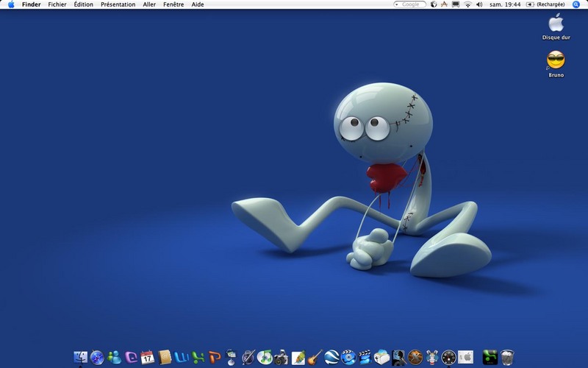Launch Microsoft Entourage purple E icon
The height and width of the screenshot is (368, 588).
pyautogui.click(x=131, y=358)
